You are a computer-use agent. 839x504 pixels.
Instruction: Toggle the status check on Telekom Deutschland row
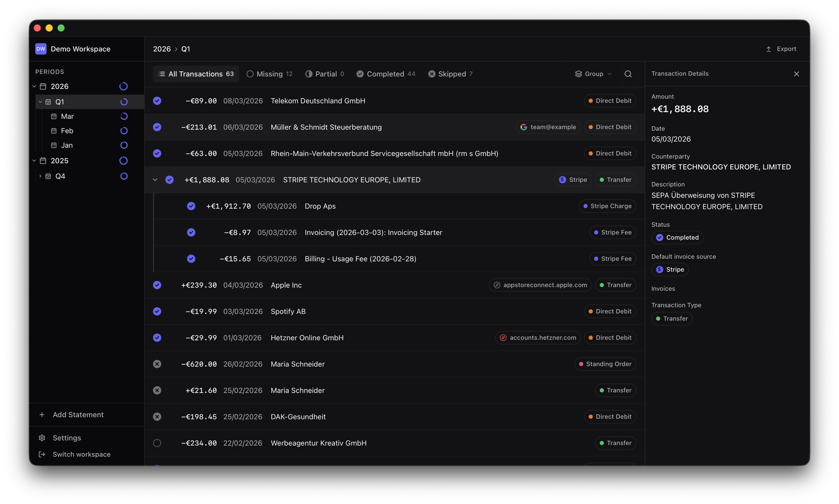coord(157,101)
